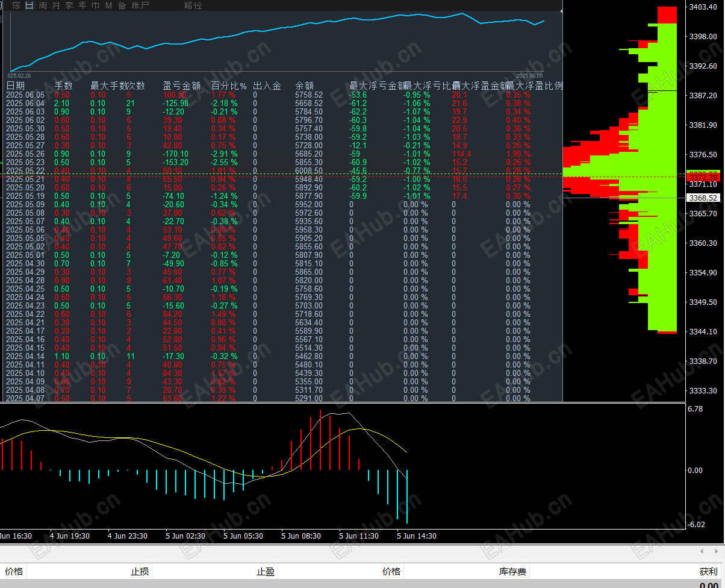Click the 6008.50 balance value
Viewport: 725px width, 588px height.
pyautogui.click(x=309, y=170)
